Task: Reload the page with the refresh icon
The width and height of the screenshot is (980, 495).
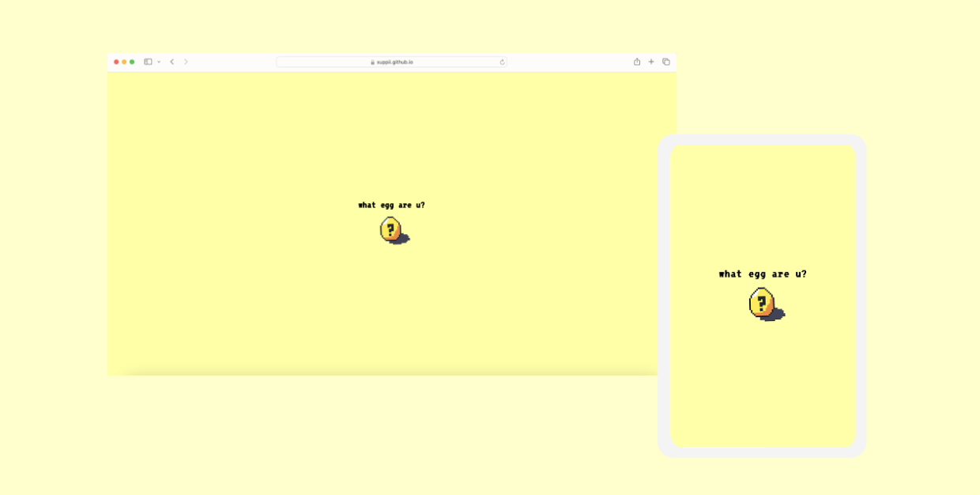Action: pos(502,62)
